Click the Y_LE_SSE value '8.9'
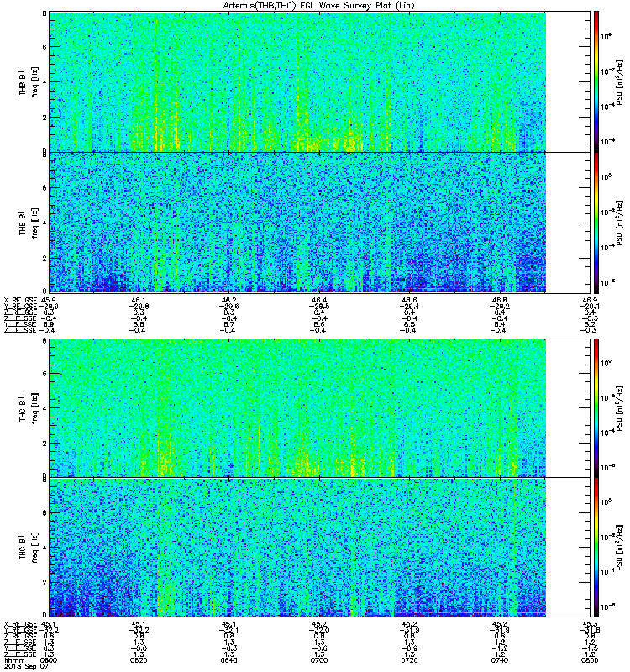The width and height of the screenshot is (630, 672). coord(49,324)
